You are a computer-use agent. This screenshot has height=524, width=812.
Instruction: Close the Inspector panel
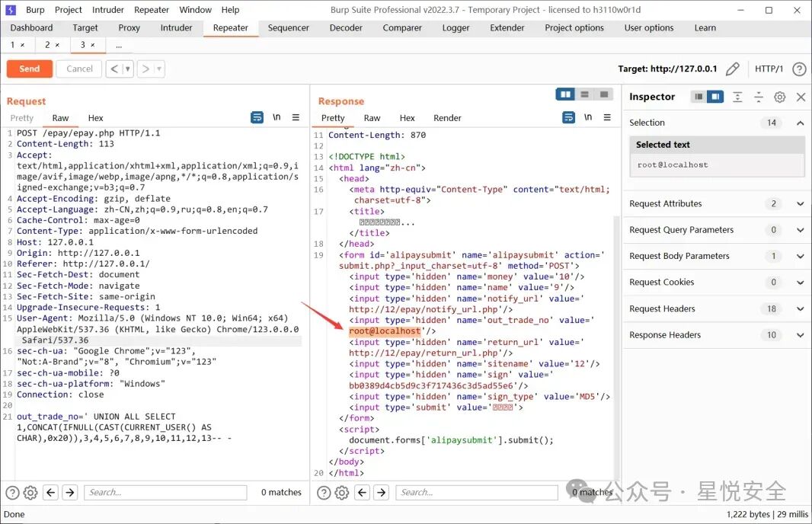801,97
